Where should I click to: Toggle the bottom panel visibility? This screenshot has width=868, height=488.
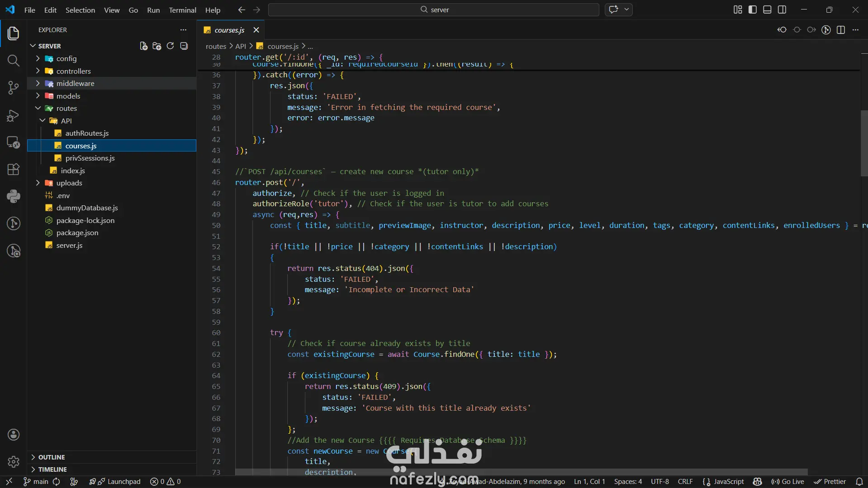coord(767,9)
